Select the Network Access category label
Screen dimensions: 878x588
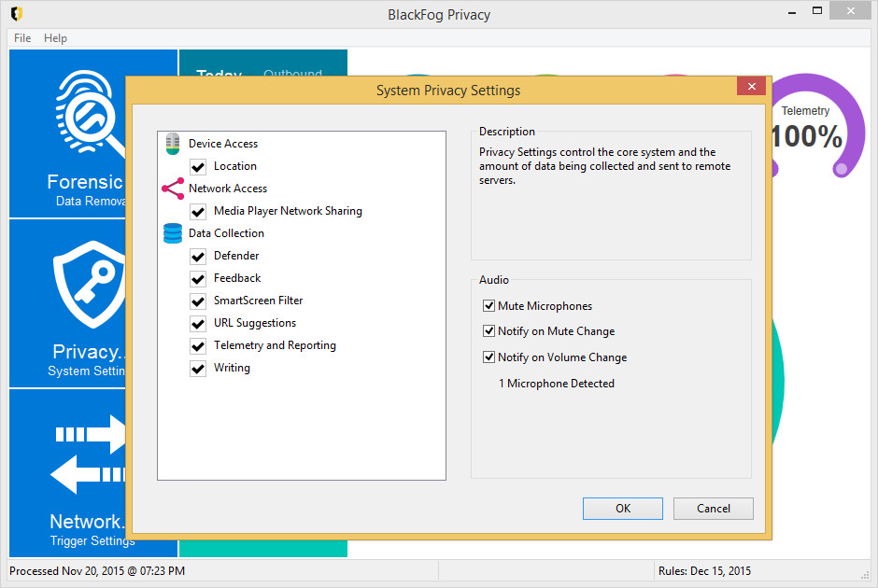click(x=228, y=189)
